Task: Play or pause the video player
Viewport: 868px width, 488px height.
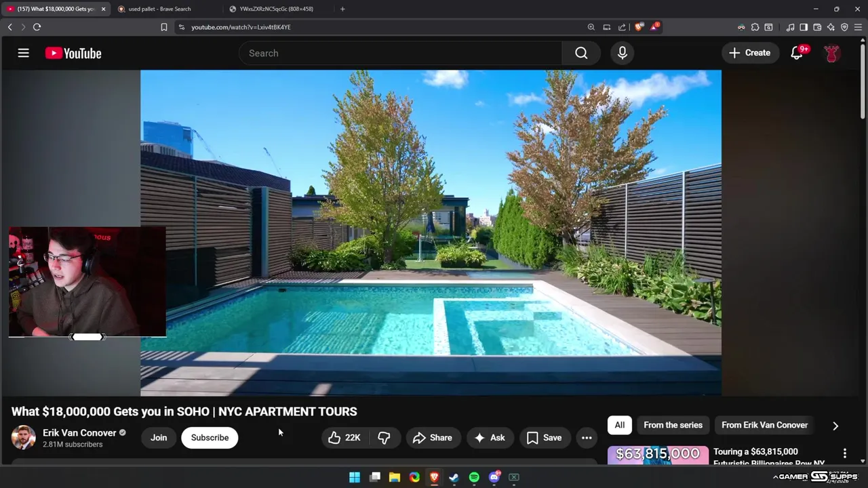Action: (x=431, y=232)
